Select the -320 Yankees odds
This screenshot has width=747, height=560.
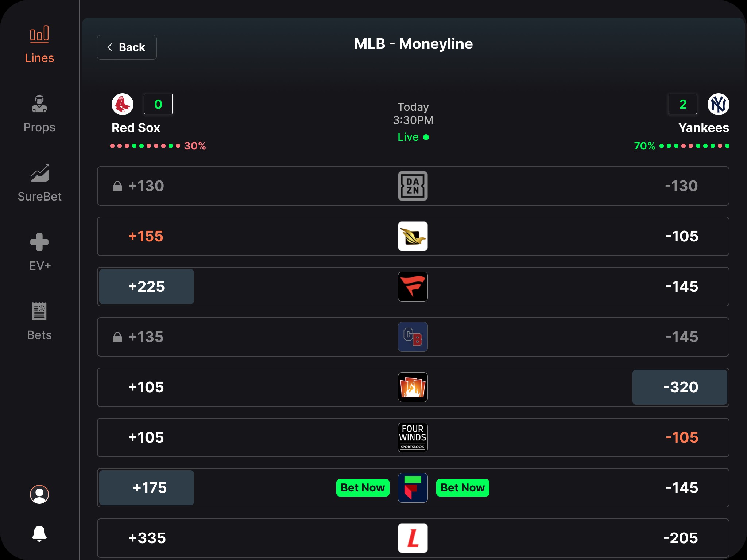coord(680,387)
